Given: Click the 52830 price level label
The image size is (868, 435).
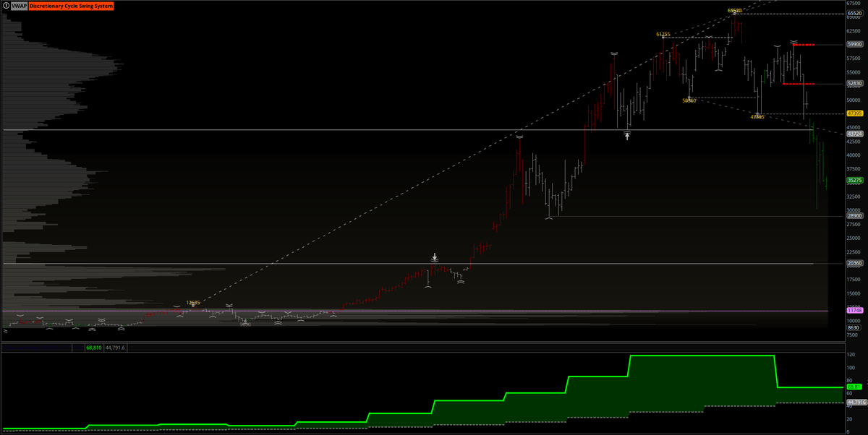Looking at the screenshot, I should point(854,84).
